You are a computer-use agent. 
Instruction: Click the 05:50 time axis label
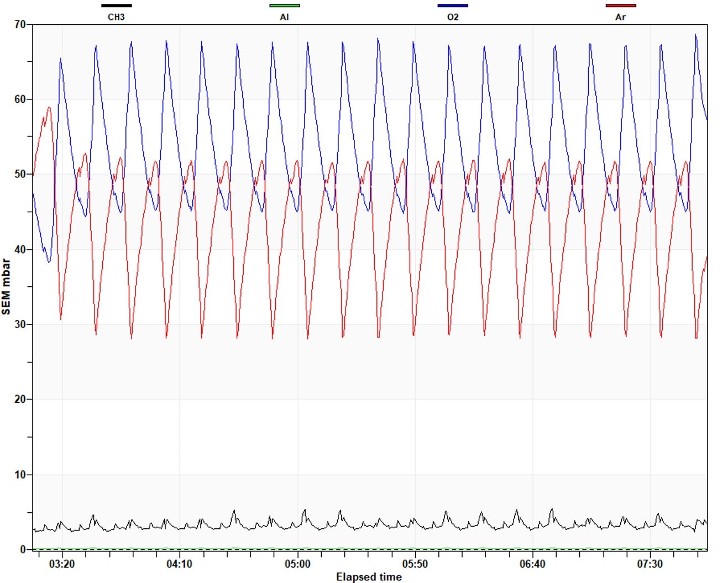pos(415,564)
